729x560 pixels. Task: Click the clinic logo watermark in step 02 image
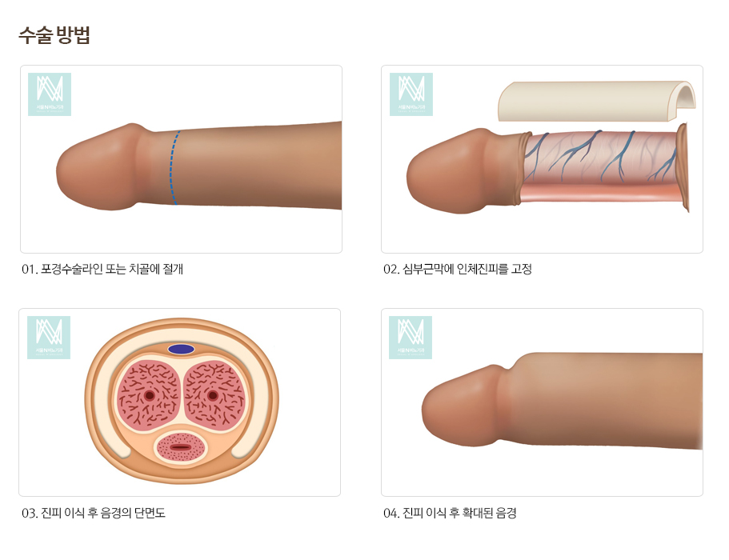pyautogui.click(x=411, y=94)
